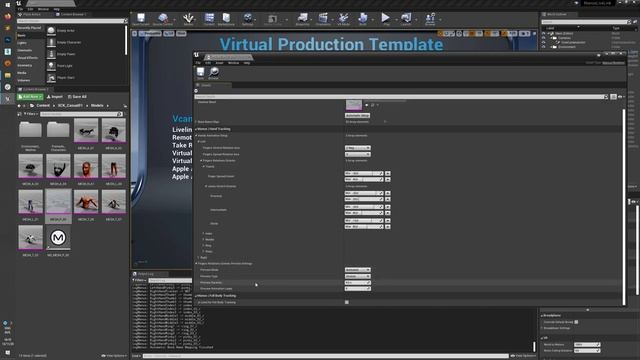The height and width of the screenshot is (360, 640).
Task: Click the rightmost toolbar icon after Launch
Action: 430,19
